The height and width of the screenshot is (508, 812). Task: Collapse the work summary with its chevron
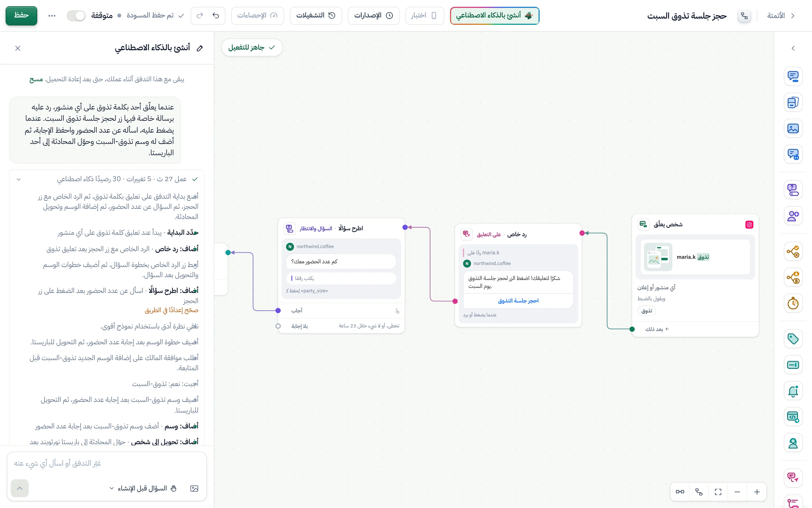19,179
